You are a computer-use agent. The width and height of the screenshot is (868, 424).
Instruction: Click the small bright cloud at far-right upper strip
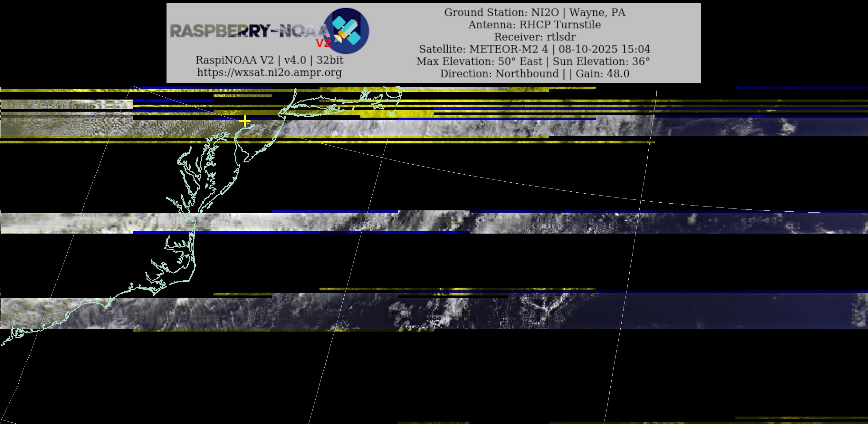point(788,128)
